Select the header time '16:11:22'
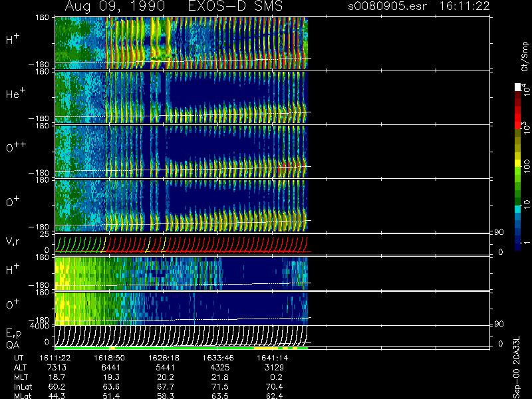This screenshot has height=399, width=532. [x=464, y=6]
